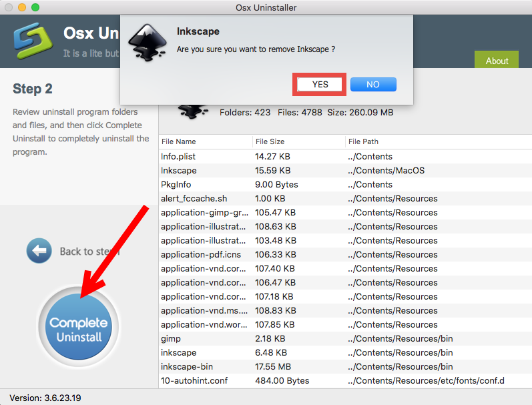Image resolution: width=532 pixels, height=405 pixels.
Task: Click the Complete Uninstall button
Action: pos(79,326)
